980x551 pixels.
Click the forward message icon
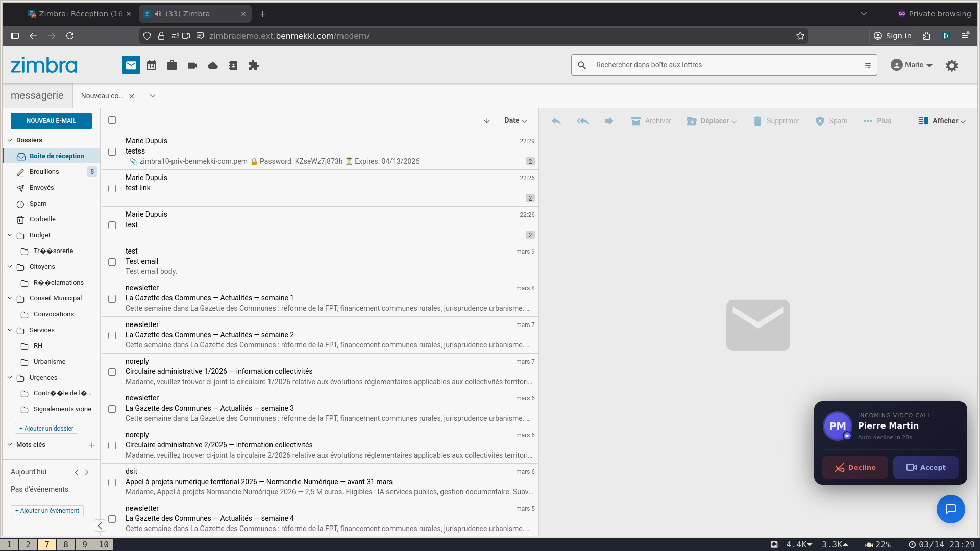click(x=609, y=121)
